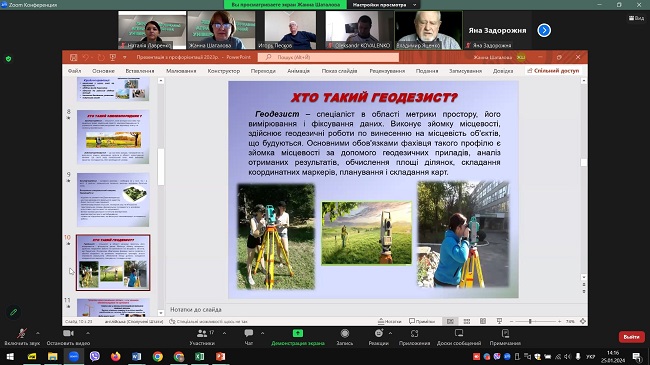Switch to the Основне ribbon tab
Viewport: 650px width, 365px height.
tap(103, 71)
